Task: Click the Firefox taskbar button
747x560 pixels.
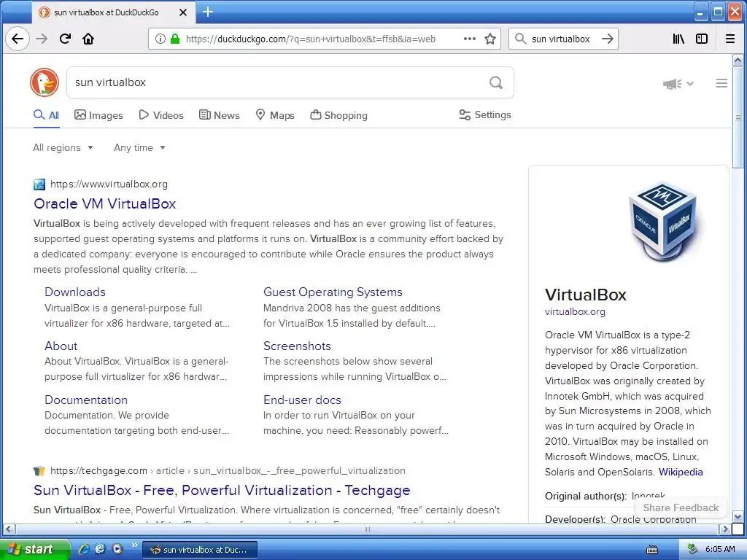Action: click(200, 550)
